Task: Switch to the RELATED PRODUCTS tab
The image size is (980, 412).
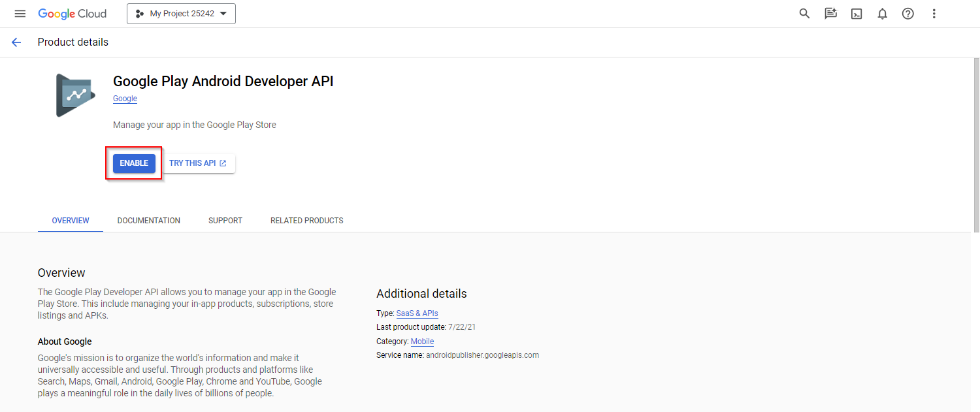Action: click(x=306, y=221)
